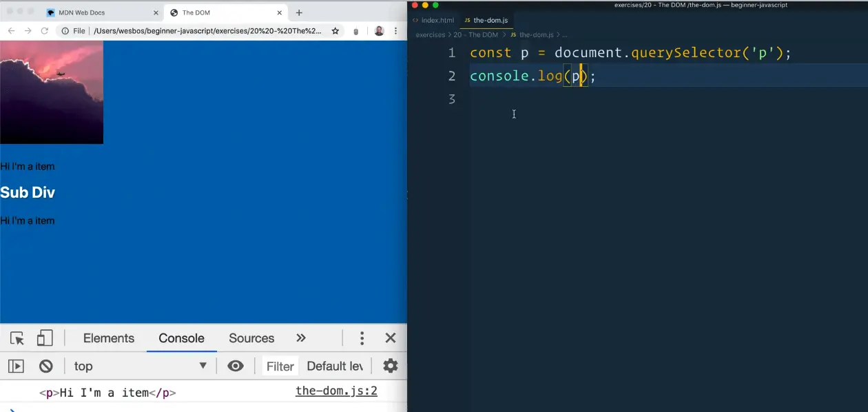The height and width of the screenshot is (412, 868).
Task: Open the Default levels dropdown
Action: coord(335,366)
